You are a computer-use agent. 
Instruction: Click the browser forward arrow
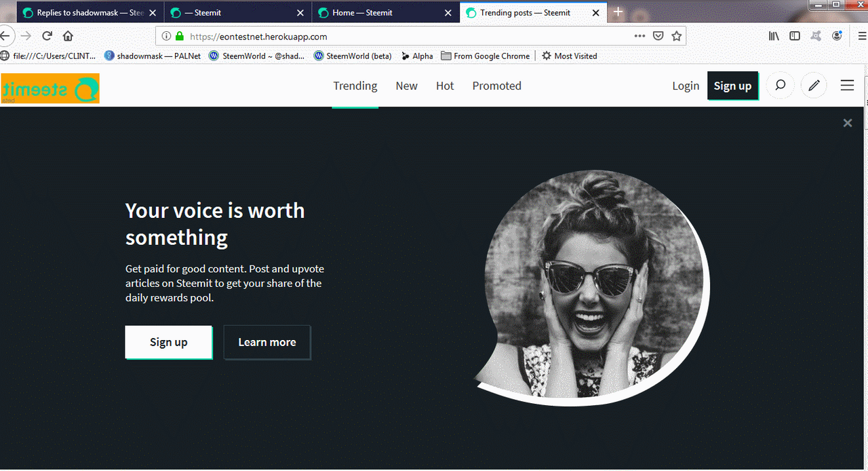click(26, 36)
